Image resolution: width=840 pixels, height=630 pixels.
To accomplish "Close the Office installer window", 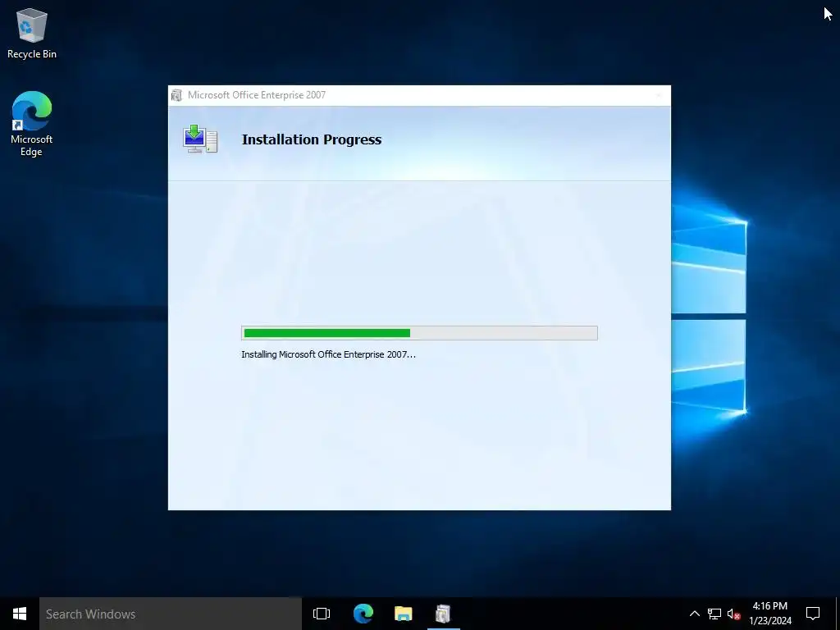I will coord(659,95).
